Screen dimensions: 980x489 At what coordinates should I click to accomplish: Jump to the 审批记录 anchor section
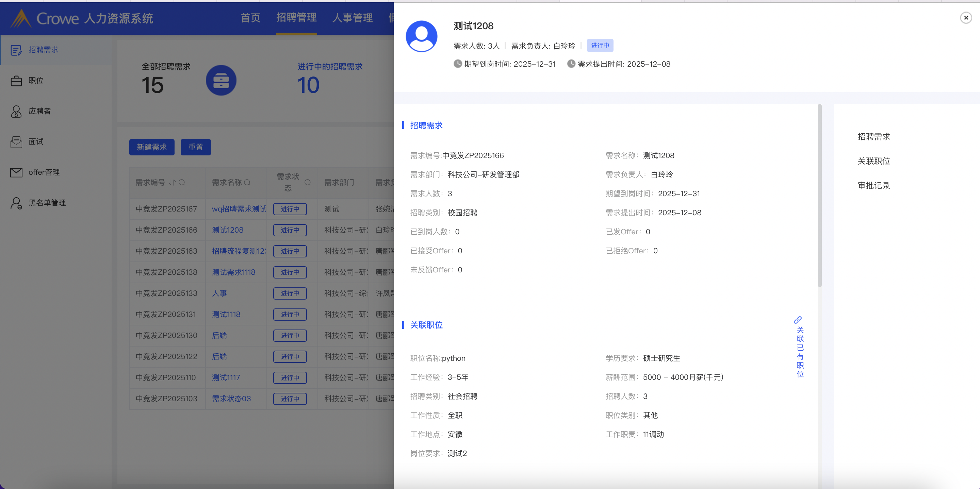pos(873,186)
